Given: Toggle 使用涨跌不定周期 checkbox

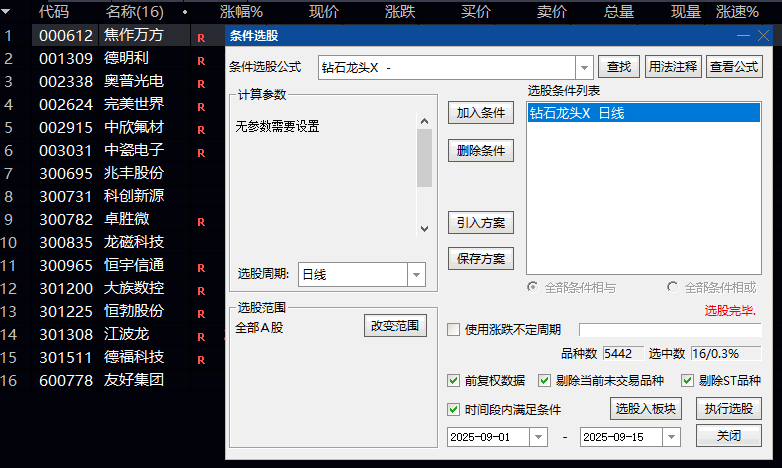Looking at the screenshot, I should tap(453, 329).
